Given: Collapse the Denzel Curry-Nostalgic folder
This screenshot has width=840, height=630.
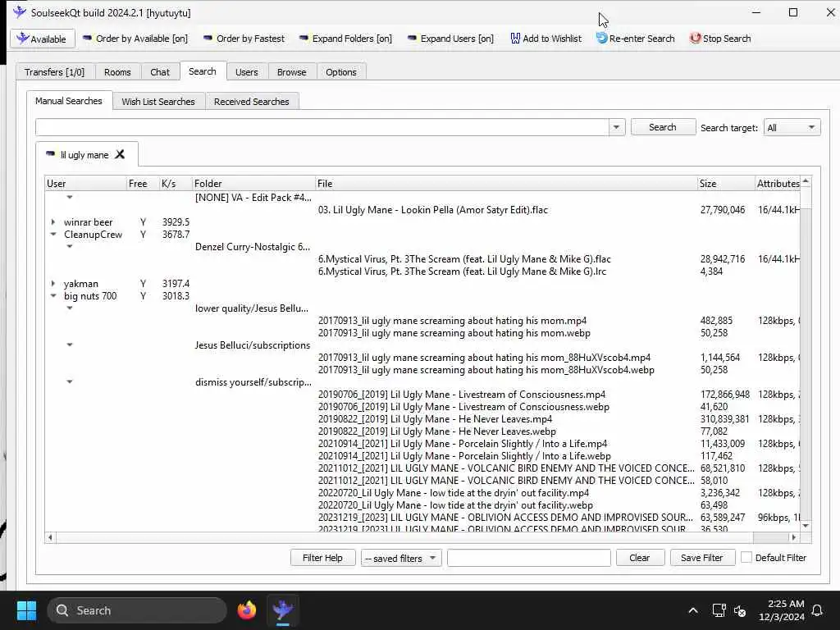Looking at the screenshot, I should tap(70, 246).
